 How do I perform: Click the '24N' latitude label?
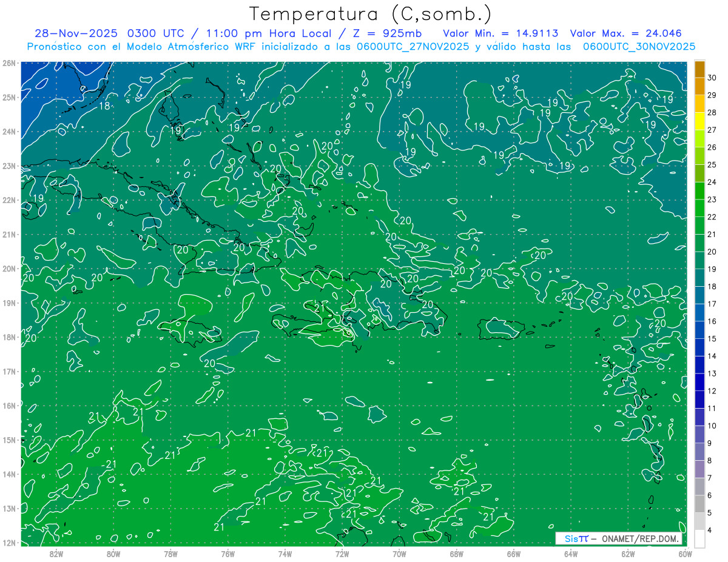coord(8,132)
